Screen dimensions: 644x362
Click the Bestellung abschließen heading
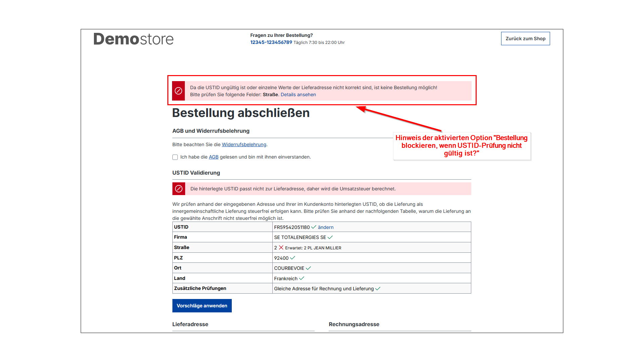(x=241, y=113)
